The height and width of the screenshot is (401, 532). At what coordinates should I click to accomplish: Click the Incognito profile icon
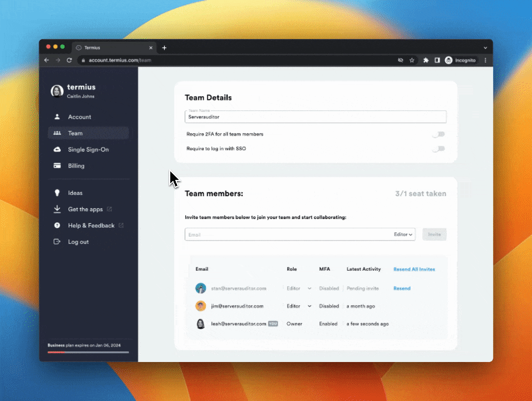click(x=449, y=60)
